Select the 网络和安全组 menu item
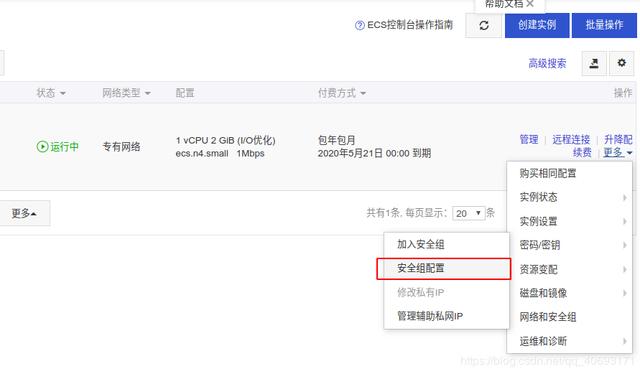Screen dimensions: 640x374 (569, 317)
